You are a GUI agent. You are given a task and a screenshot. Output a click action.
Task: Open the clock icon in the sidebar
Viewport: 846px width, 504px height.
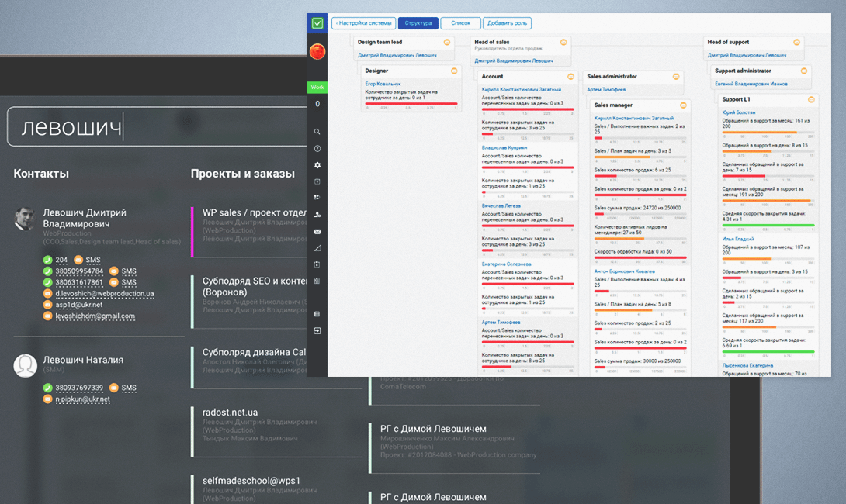(317, 148)
